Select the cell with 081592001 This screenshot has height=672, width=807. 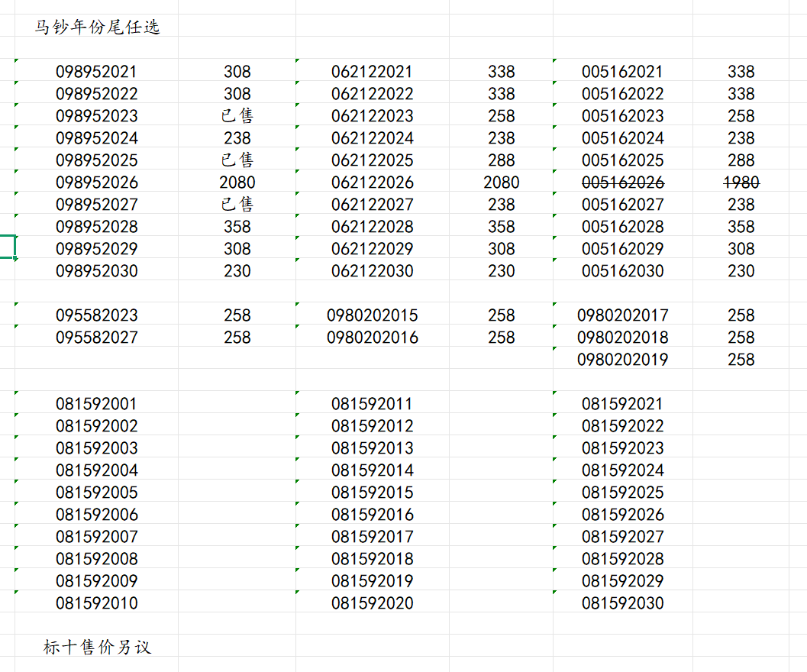click(x=97, y=404)
